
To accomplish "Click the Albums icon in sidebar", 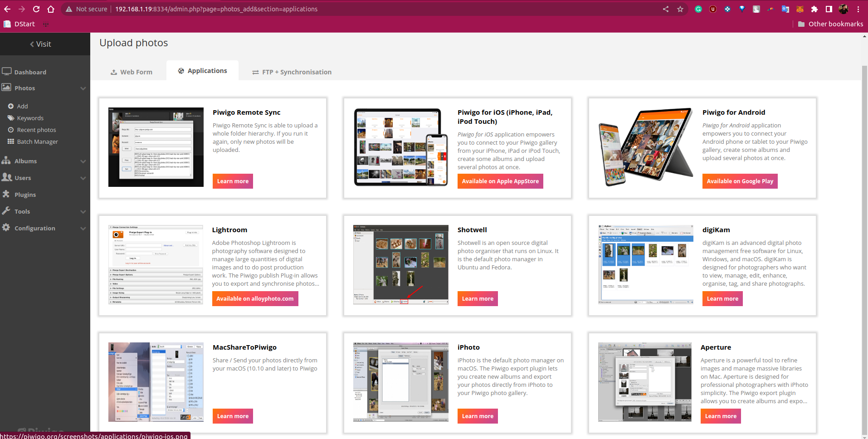I will pyautogui.click(x=6, y=161).
